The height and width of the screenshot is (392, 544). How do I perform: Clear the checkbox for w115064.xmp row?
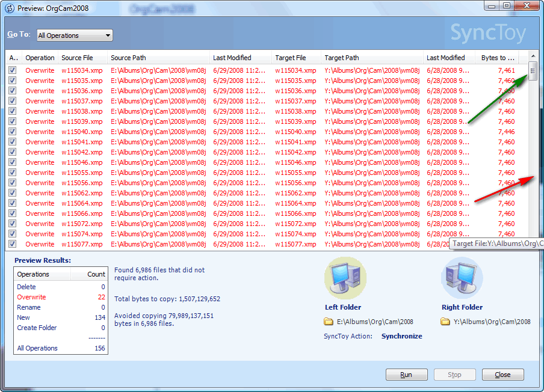[13, 203]
